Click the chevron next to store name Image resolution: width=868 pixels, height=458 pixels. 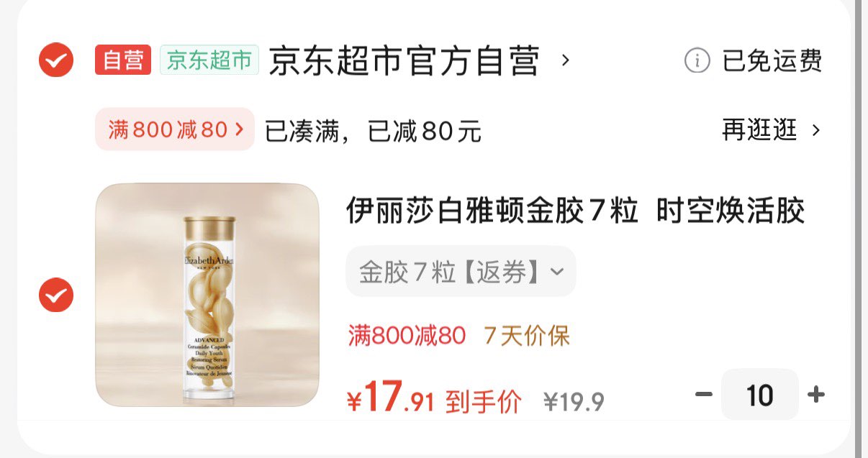566,60
